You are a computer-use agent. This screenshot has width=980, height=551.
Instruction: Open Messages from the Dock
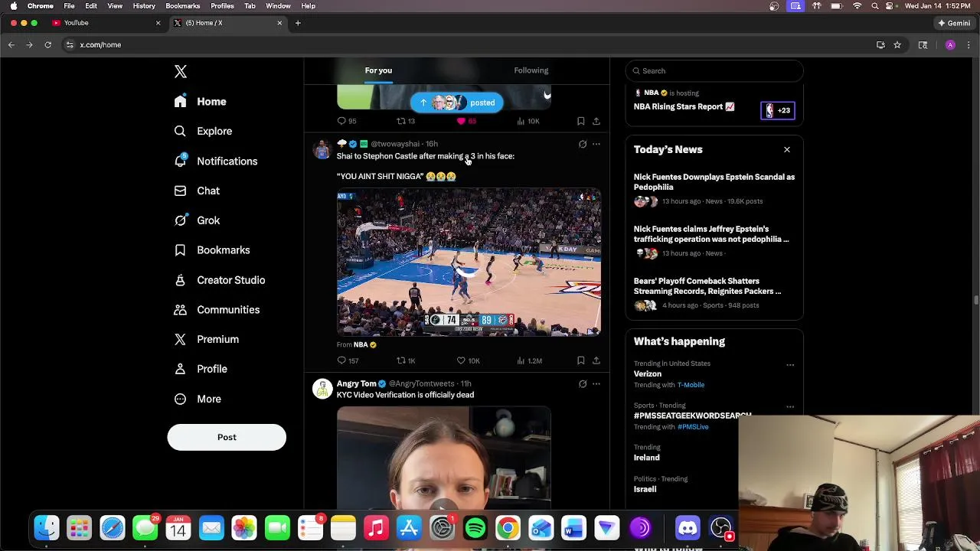point(145,528)
